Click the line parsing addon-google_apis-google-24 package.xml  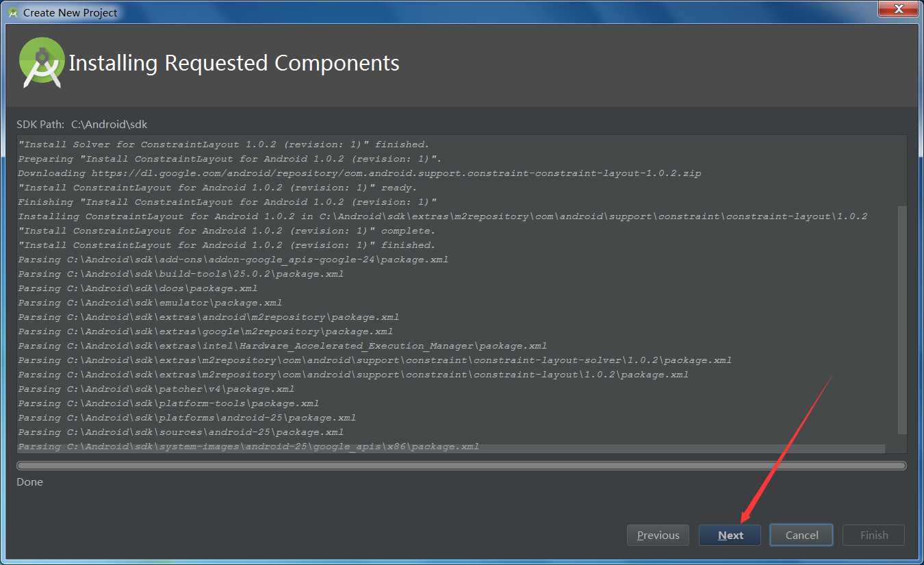click(233, 260)
